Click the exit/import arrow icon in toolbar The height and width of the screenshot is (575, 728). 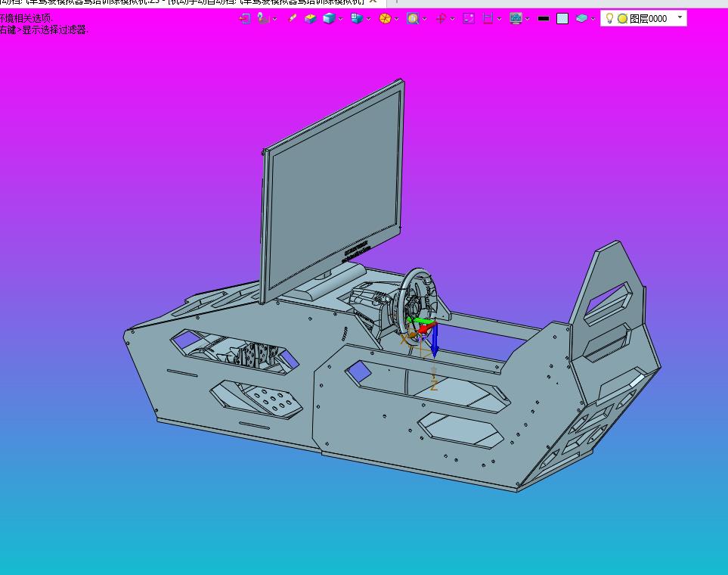coord(245,19)
